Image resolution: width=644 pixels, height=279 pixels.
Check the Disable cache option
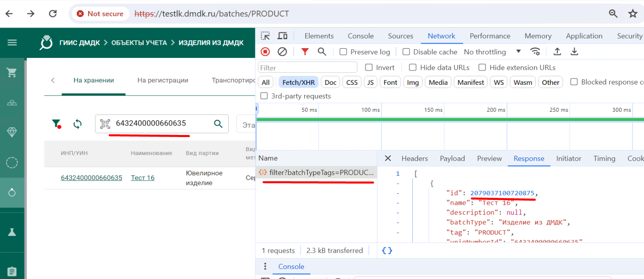406,52
